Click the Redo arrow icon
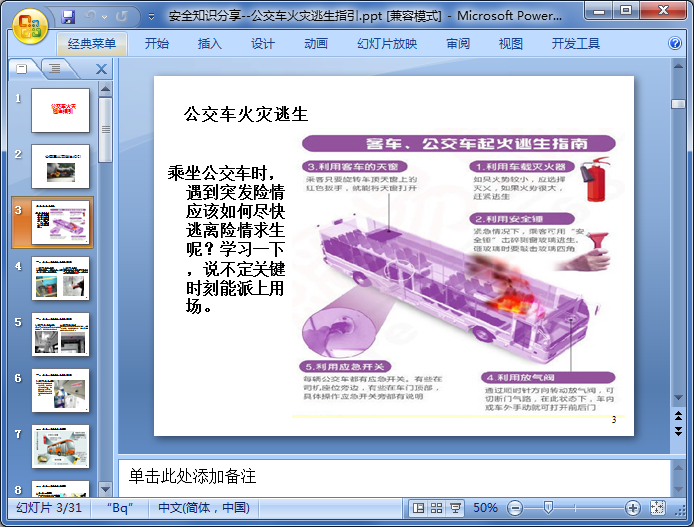 coord(121,16)
